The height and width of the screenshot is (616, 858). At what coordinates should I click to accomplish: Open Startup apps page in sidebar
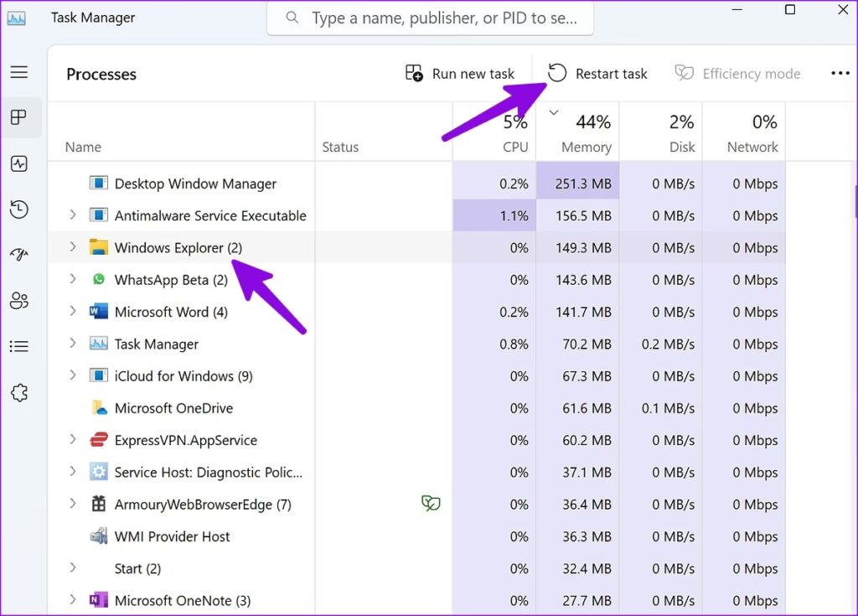click(x=19, y=255)
